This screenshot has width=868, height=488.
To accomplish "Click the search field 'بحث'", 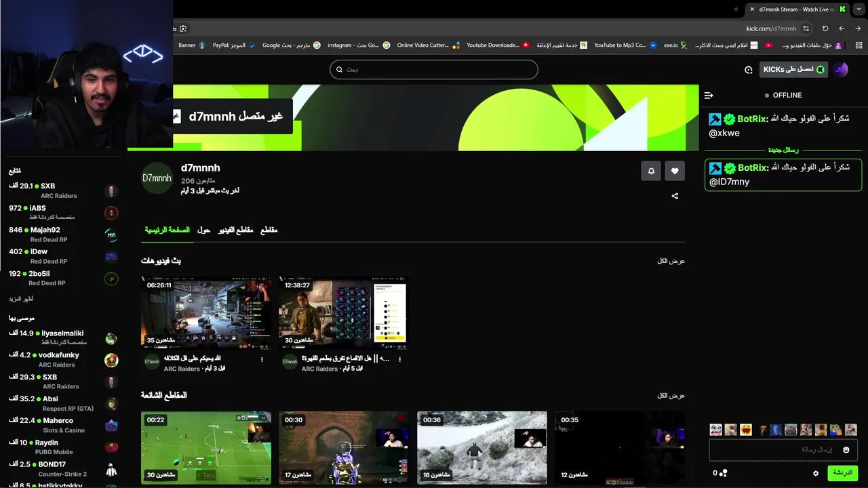I will [x=434, y=69].
